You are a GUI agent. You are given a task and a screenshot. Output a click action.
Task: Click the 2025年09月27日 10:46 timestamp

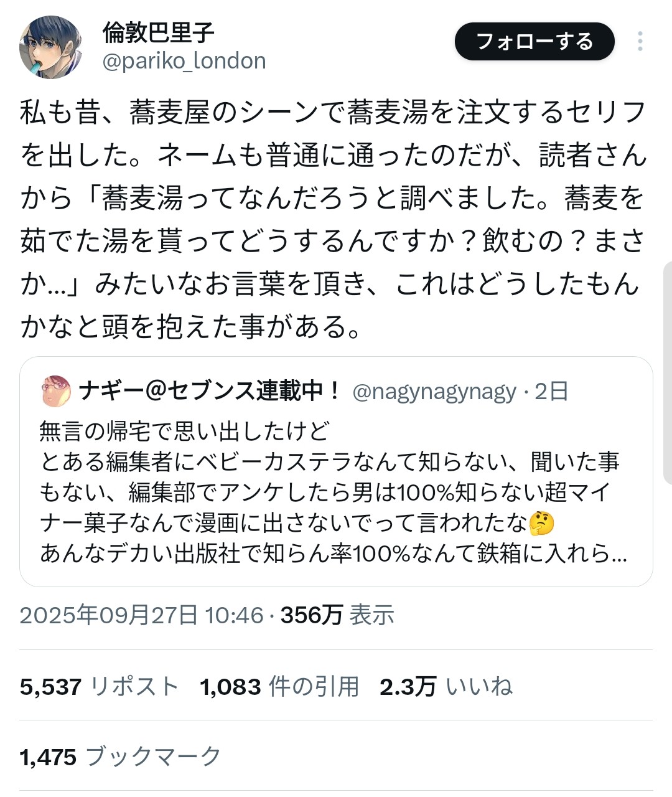click(142, 615)
